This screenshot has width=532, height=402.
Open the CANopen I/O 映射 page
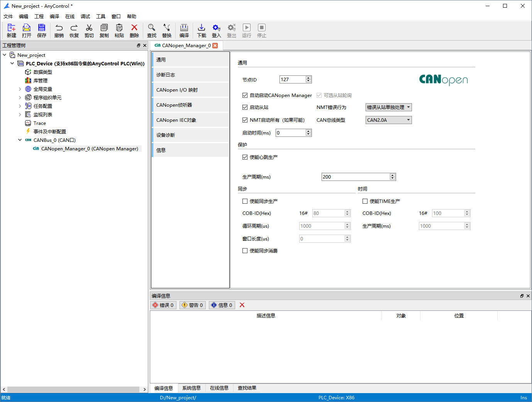(x=190, y=90)
